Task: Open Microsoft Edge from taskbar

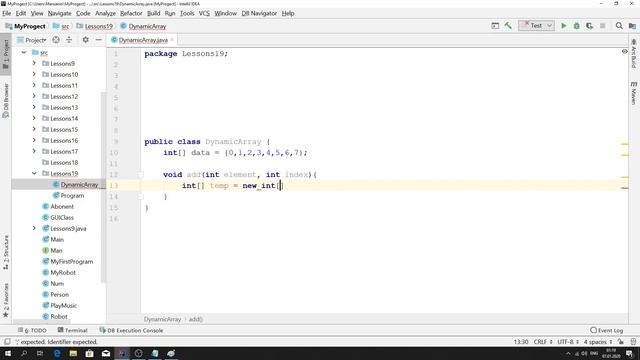Action: 57,353
